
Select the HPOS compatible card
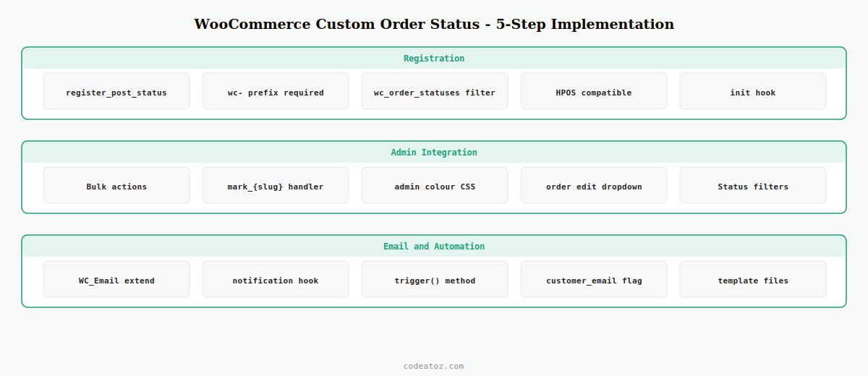pyautogui.click(x=594, y=91)
